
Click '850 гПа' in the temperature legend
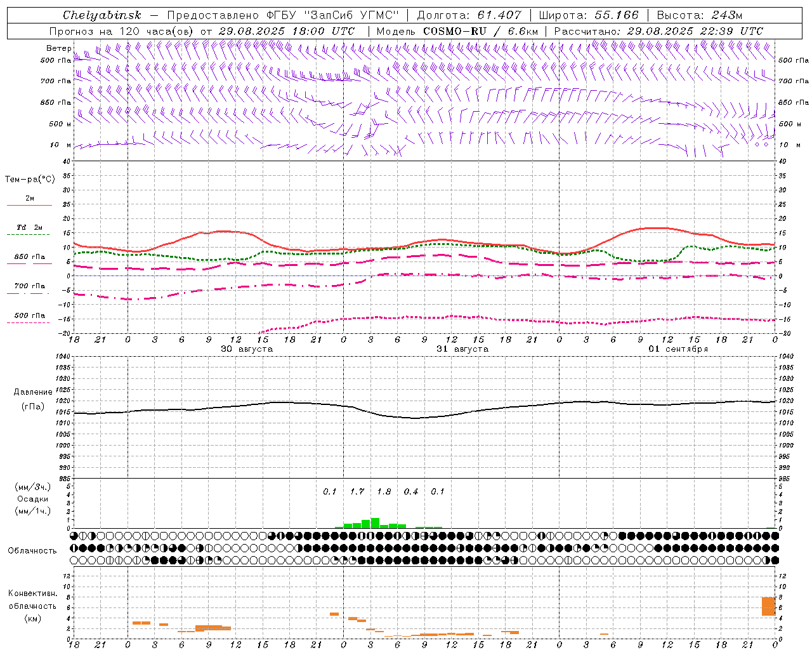pos(30,257)
